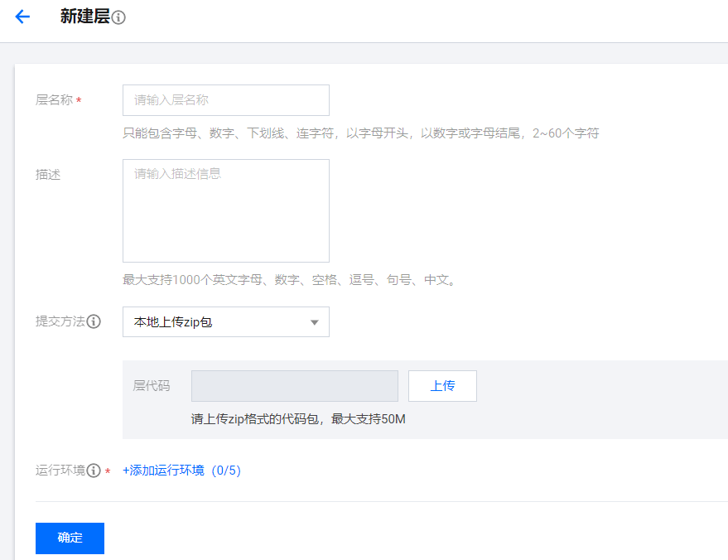Focus the 层名称 input field
728x560 pixels.
(225, 99)
